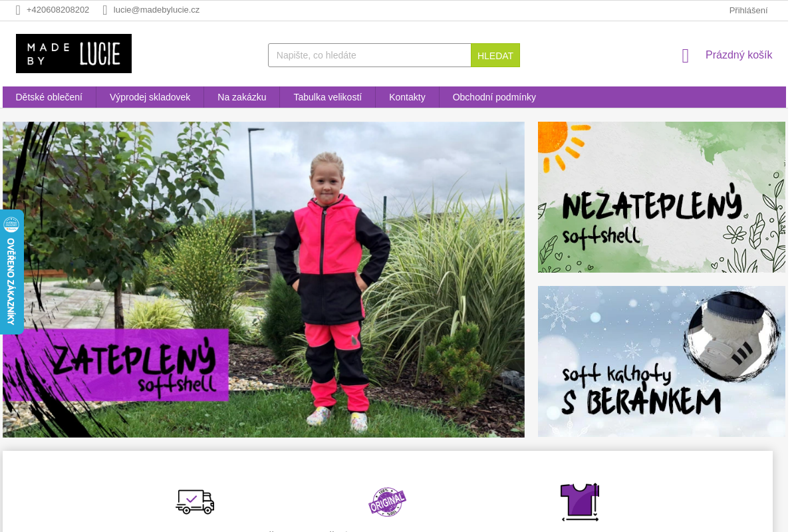
Task: Open the soft kalhoty s beránkem banner
Action: click(x=662, y=361)
